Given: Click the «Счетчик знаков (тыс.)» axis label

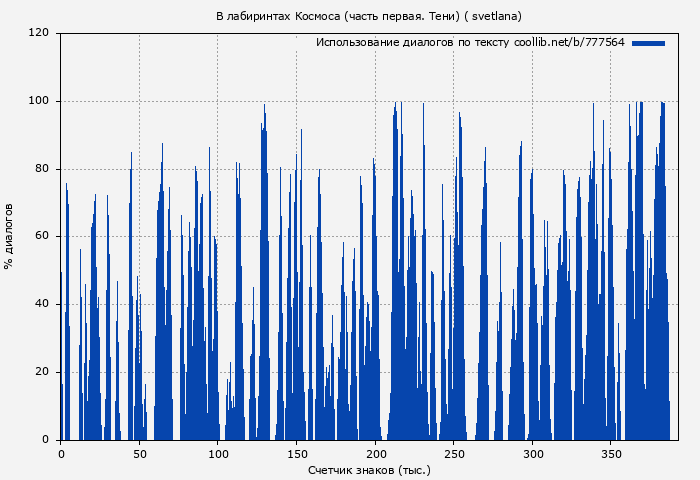Looking at the screenshot, I should [369, 469].
